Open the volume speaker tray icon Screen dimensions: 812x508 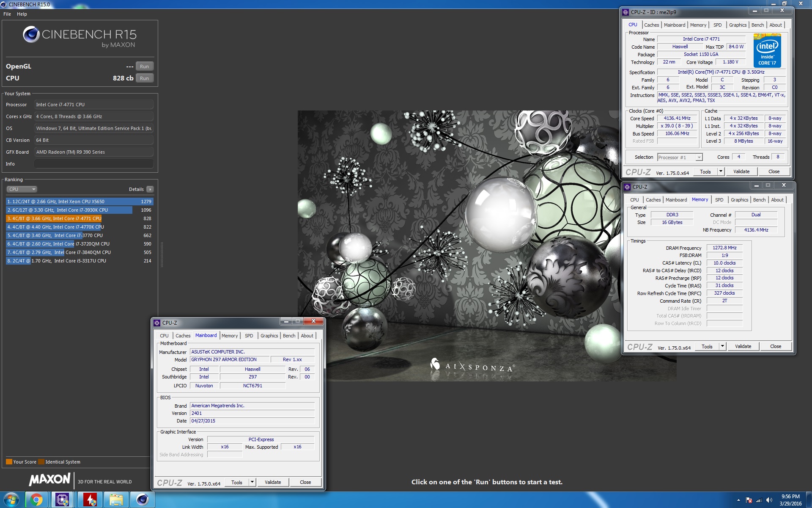click(769, 500)
